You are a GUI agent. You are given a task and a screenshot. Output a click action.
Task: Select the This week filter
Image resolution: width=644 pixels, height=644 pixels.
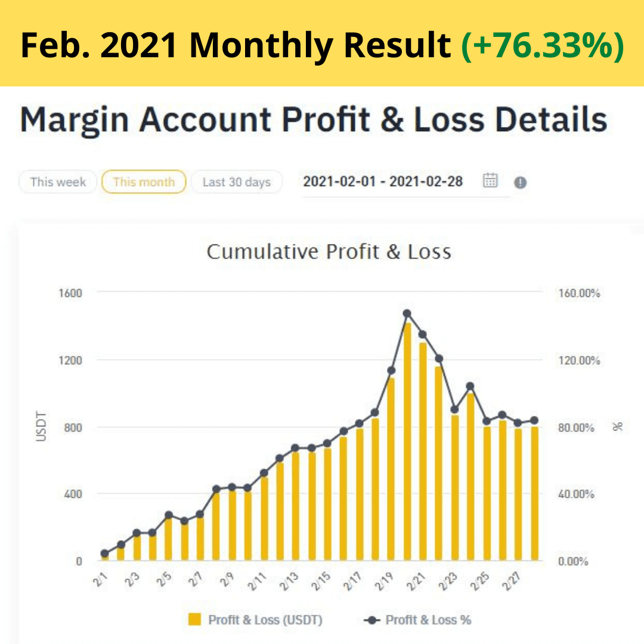(58, 182)
